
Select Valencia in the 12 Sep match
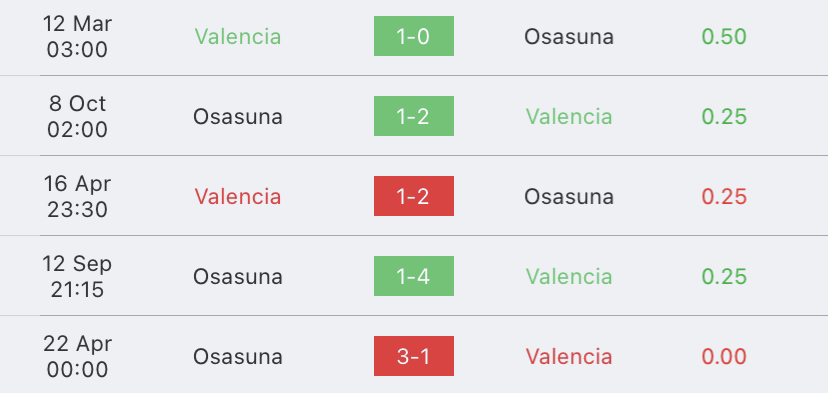[569, 277]
